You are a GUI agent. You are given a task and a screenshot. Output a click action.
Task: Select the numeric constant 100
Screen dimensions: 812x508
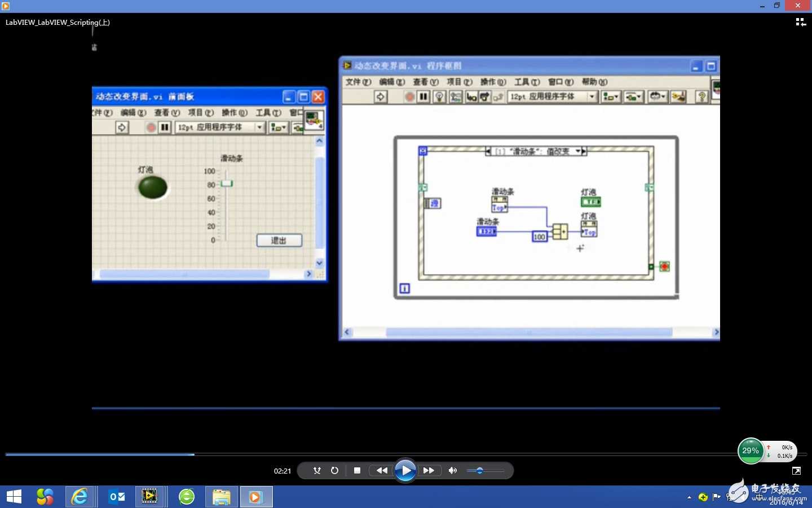pos(540,237)
